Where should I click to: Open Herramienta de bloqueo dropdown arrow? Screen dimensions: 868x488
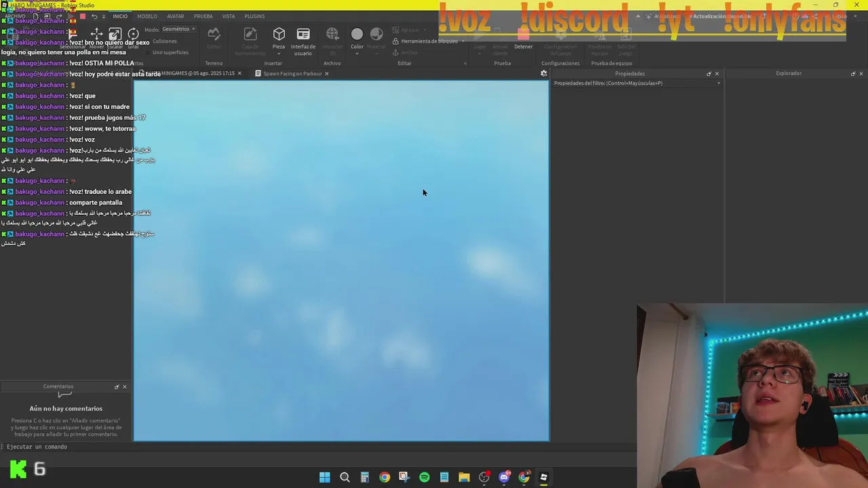463,41
